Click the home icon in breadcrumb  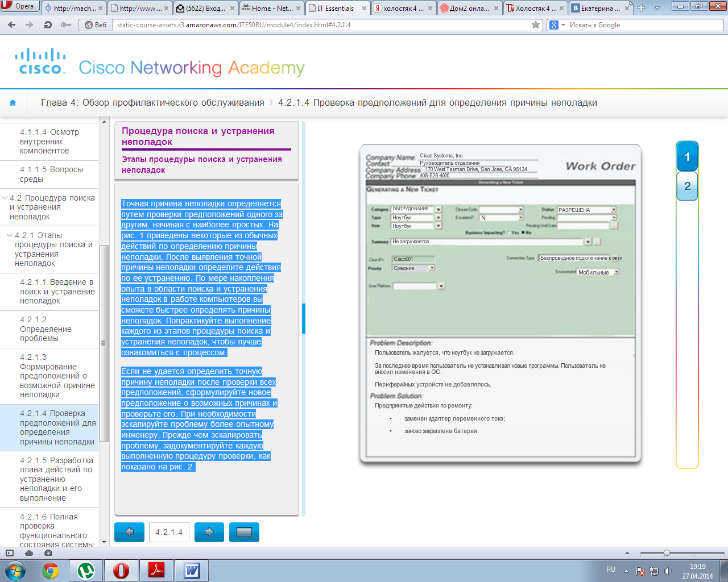click(x=13, y=103)
